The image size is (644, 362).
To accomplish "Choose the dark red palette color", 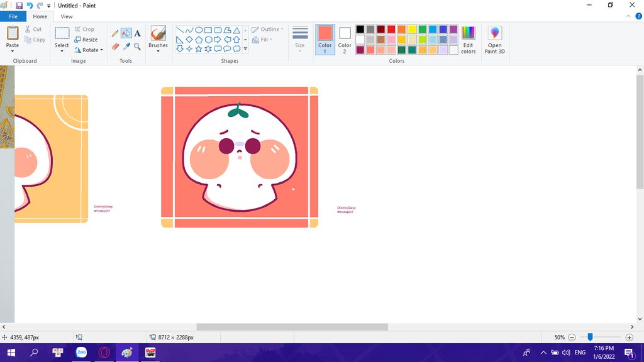I will coord(380,29).
